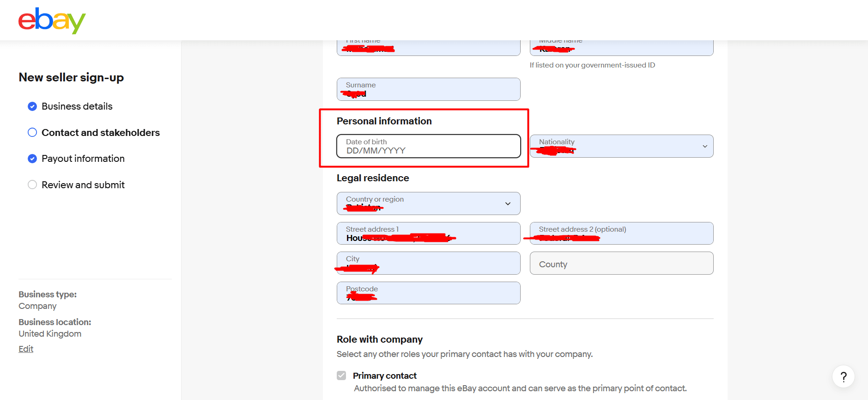Select the Surname text field
868x400 pixels.
pos(428,89)
